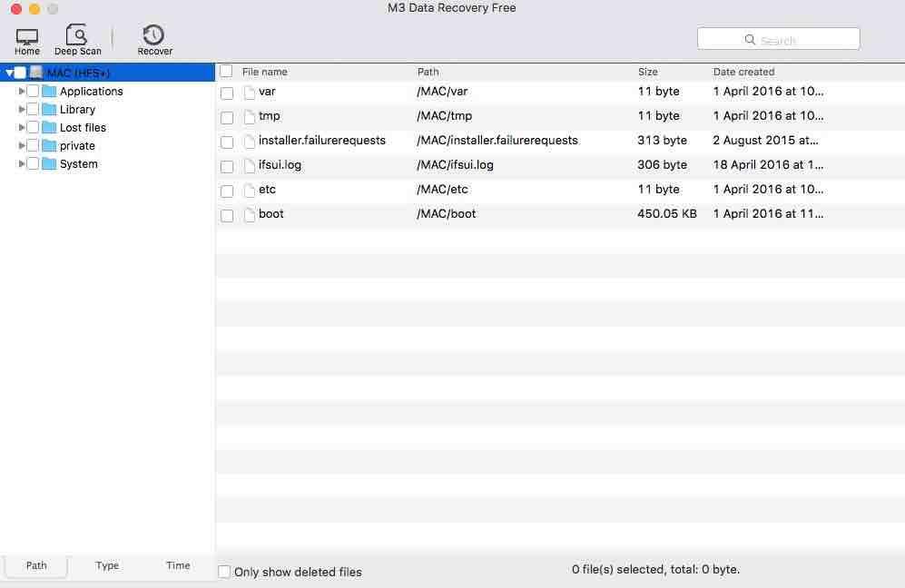Click the Applications folder icon
Viewport: 905px width, 588px height.
[x=50, y=91]
